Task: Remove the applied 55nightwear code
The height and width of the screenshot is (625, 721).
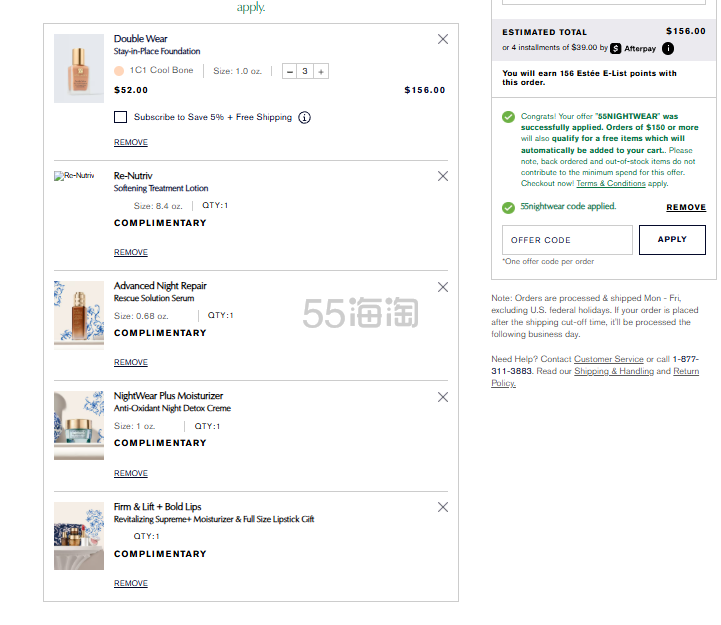Action: click(686, 207)
